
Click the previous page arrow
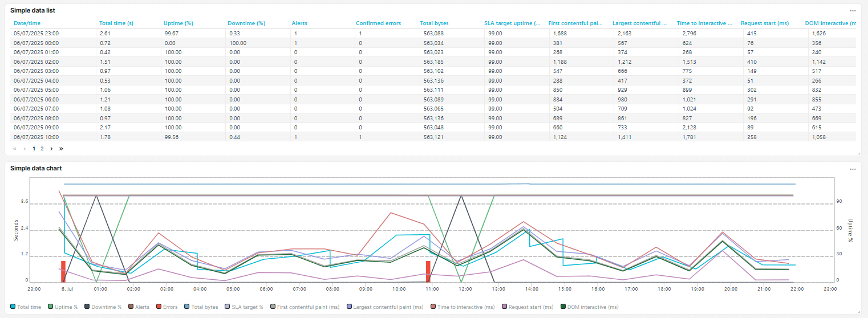pos(25,149)
